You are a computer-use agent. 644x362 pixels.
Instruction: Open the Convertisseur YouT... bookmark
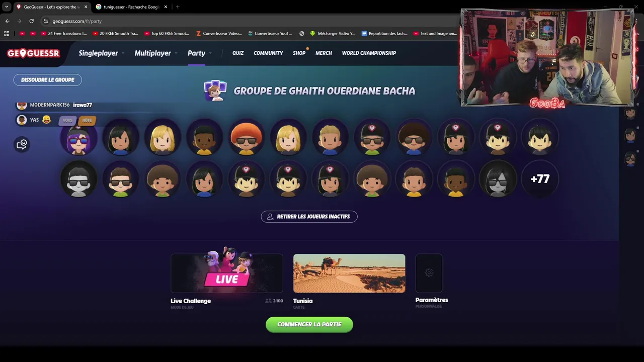point(270,34)
